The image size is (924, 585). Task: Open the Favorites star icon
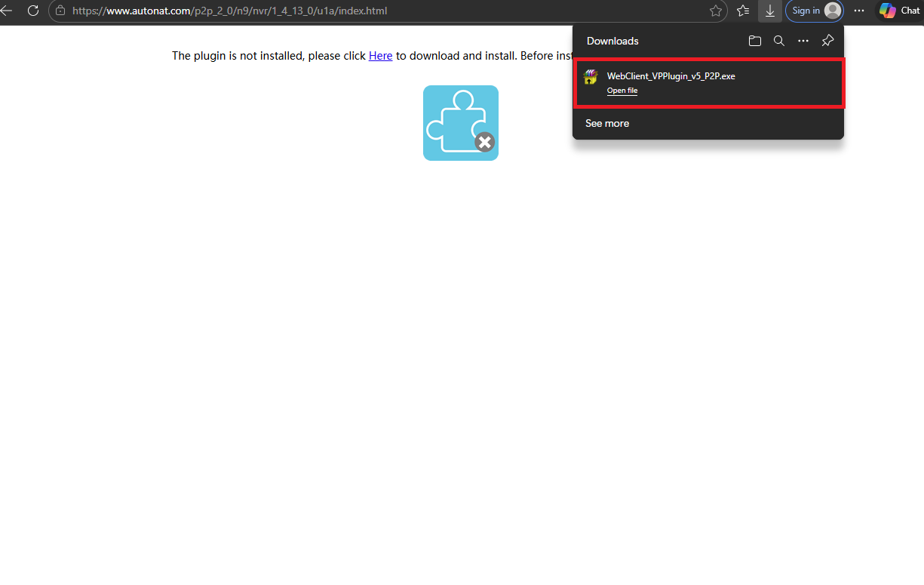(715, 11)
